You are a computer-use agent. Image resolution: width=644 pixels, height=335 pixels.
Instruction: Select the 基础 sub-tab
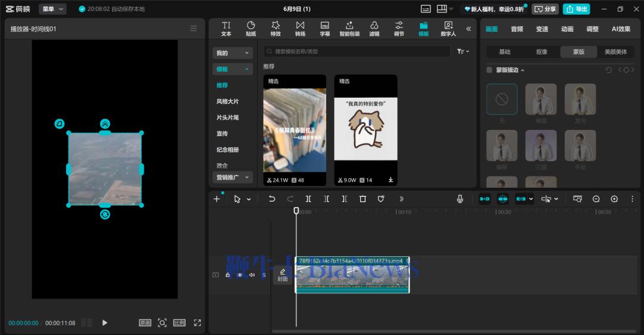[x=505, y=52]
